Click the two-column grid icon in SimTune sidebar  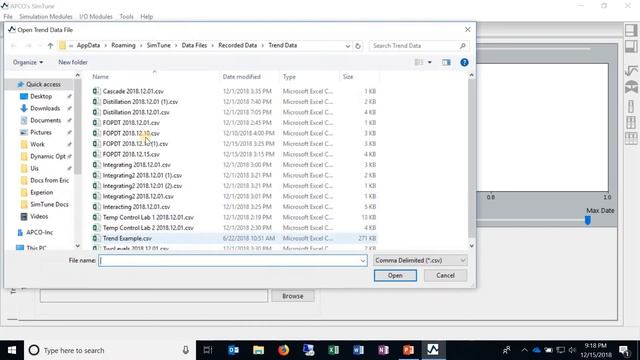631,122
